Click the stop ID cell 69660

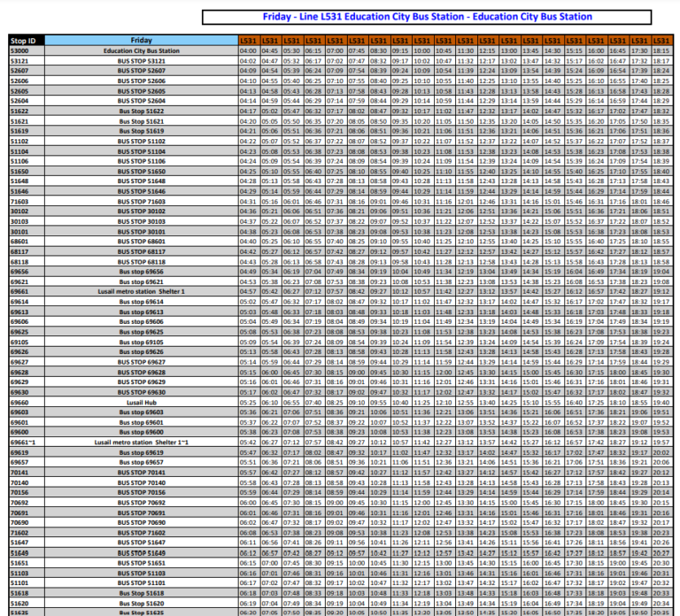19,402
